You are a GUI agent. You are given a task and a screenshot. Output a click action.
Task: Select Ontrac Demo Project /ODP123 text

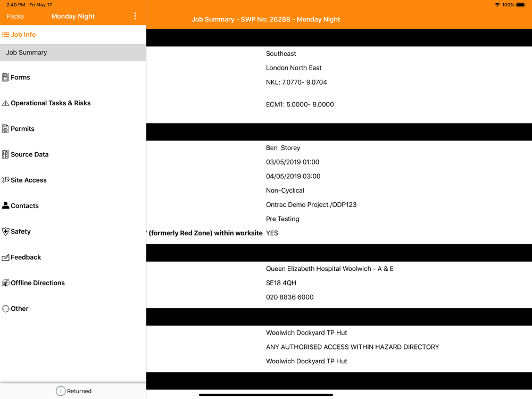pos(311,205)
